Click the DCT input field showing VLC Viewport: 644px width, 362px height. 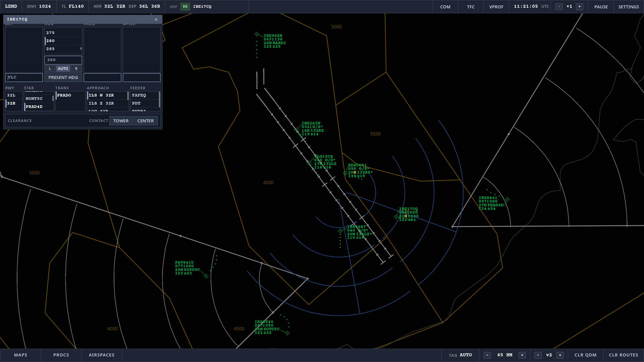click(x=24, y=77)
